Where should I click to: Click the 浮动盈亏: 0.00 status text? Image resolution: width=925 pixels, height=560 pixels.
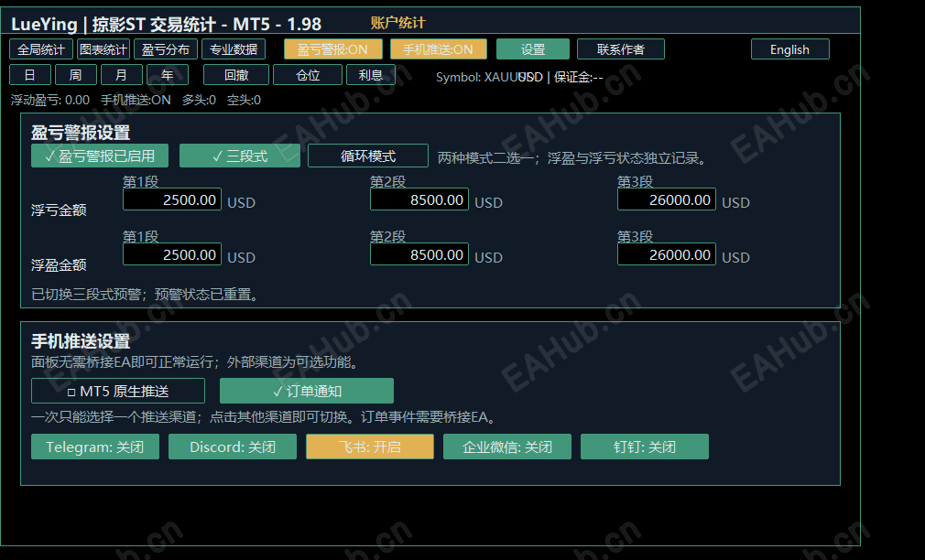(50, 101)
